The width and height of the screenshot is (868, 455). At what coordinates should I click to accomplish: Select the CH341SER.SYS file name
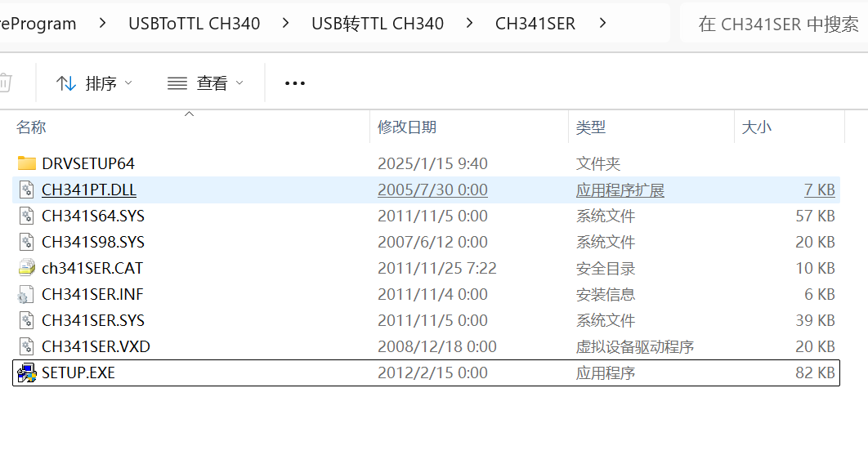click(x=93, y=320)
